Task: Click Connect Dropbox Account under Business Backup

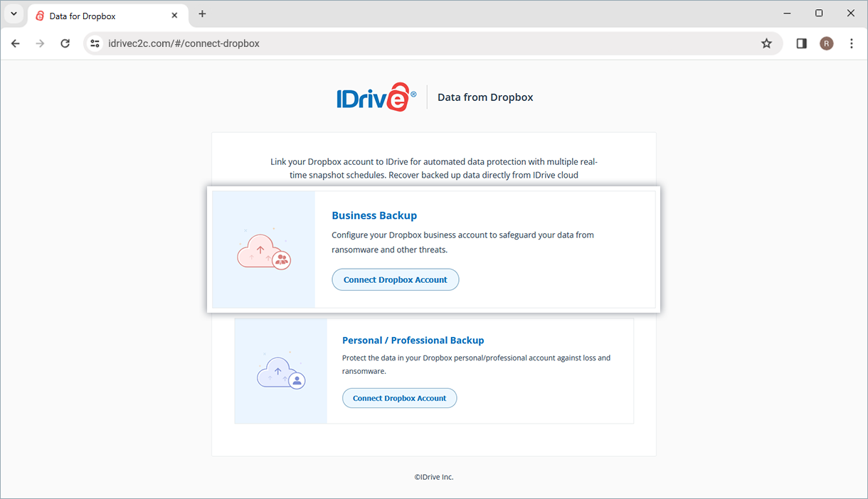Action: pyautogui.click(x=396, y=279)
